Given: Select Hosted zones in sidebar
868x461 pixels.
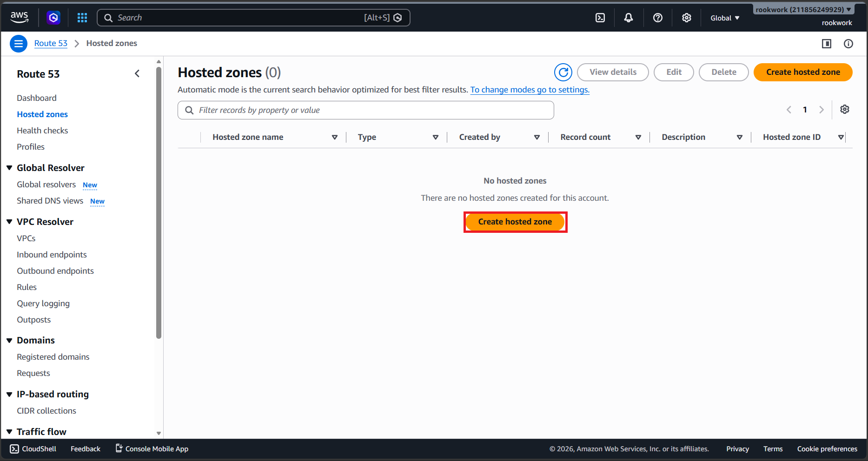Looking at the screenshot, I should click(x=42, y=114).
